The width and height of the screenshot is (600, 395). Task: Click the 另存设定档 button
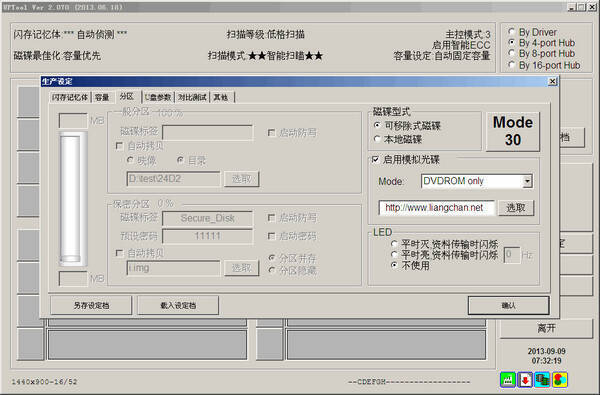(91, 305)
